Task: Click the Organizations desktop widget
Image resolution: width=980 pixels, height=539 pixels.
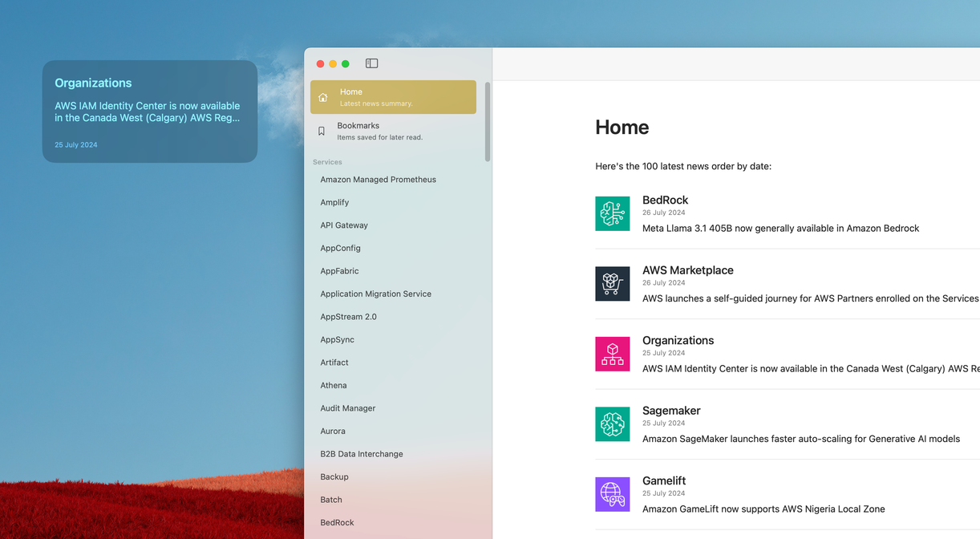Action: (150, 111)
